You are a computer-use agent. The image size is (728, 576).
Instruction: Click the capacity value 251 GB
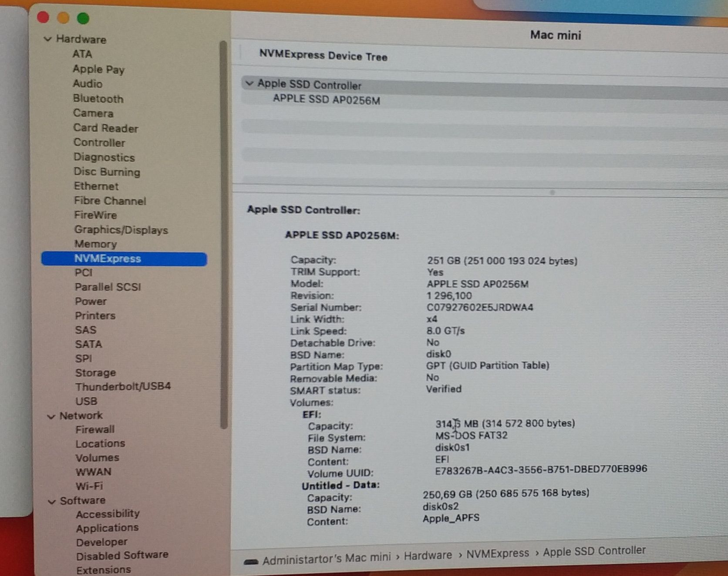(502, 261)
